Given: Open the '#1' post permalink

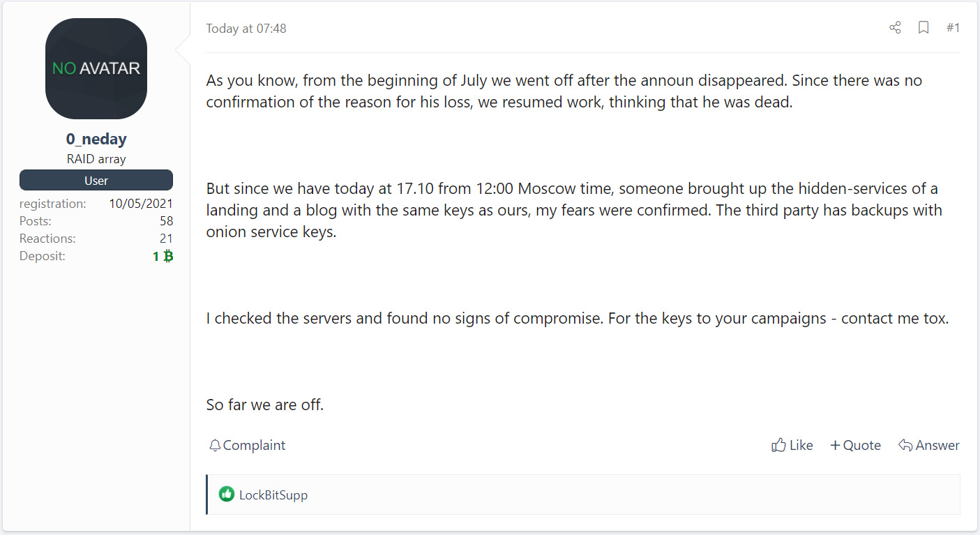Looking at the screenshot, I should tap(953, 27).
